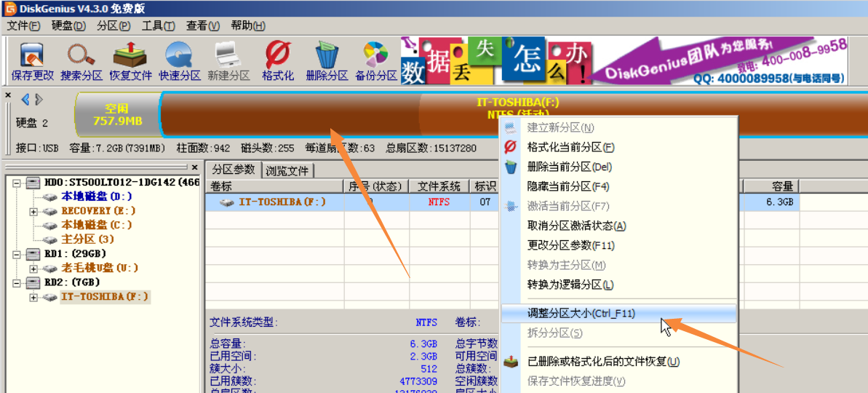868x393 pixels.
Task: Click the 卷标 column header
Action: (274, 186)
